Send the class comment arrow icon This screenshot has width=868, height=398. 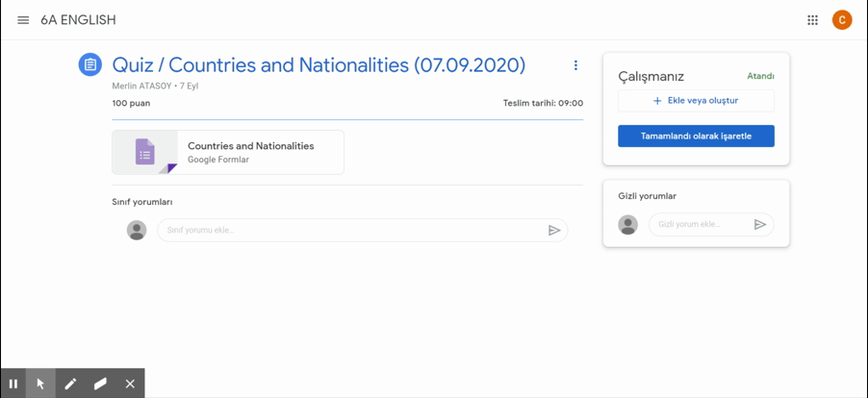(x=554, y=231)
